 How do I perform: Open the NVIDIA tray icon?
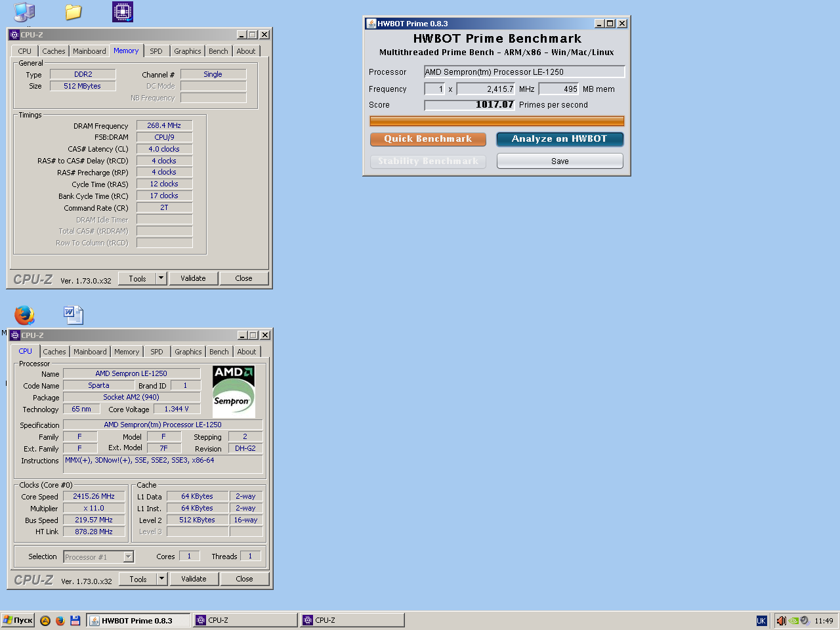click(x=793, y=620)
